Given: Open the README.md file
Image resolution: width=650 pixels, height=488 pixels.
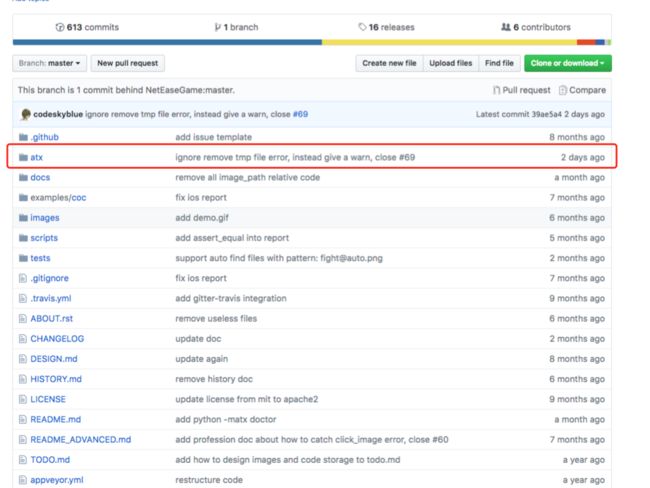Looking at the screenshot, I should [x=56, y=420].
